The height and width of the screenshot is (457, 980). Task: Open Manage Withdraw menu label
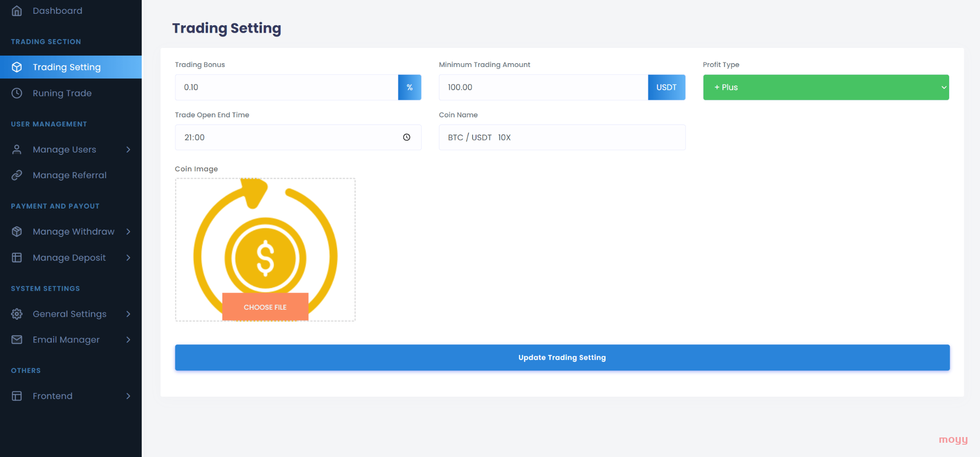click(x=74, y=231)
